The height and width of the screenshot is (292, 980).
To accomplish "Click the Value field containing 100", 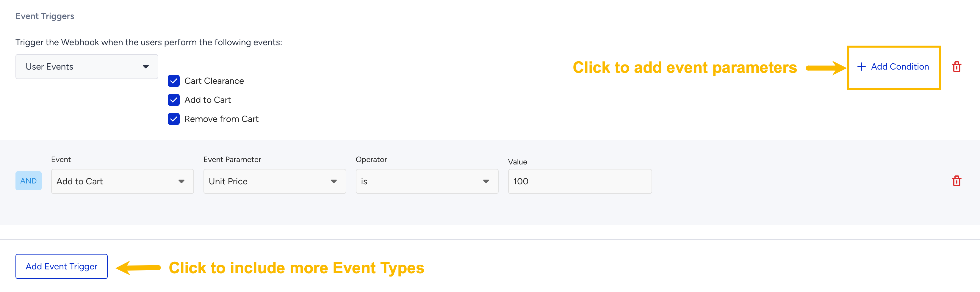I will click(580, 181).
